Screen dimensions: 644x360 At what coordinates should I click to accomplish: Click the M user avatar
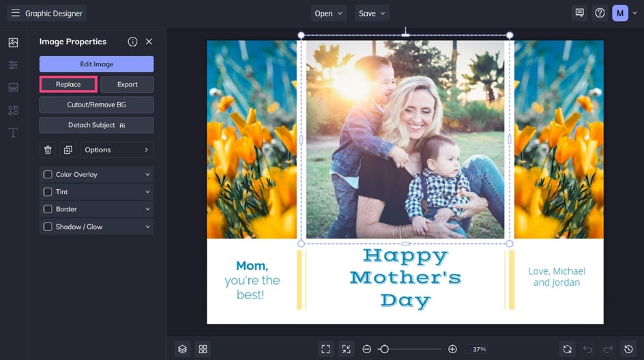click(620, 13)
